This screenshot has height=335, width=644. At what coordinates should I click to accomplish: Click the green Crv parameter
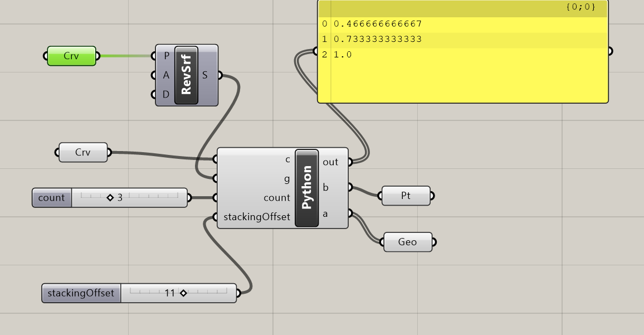71,56
